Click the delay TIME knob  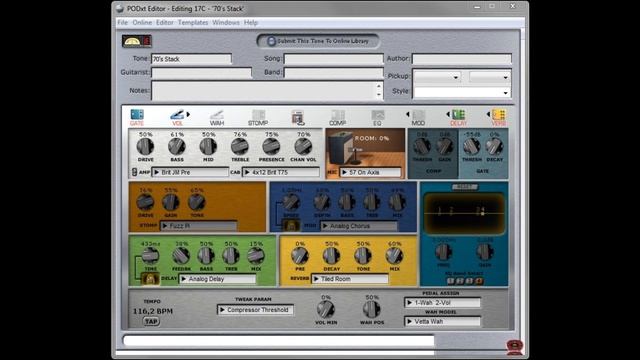coord(150,256)
